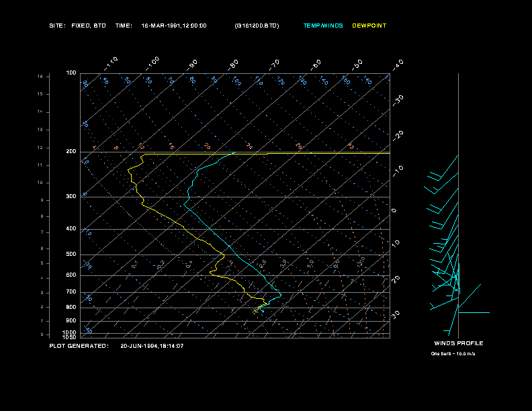Click the '3' km label on height scale
The image size is (532, 411).
pos(42,293)
